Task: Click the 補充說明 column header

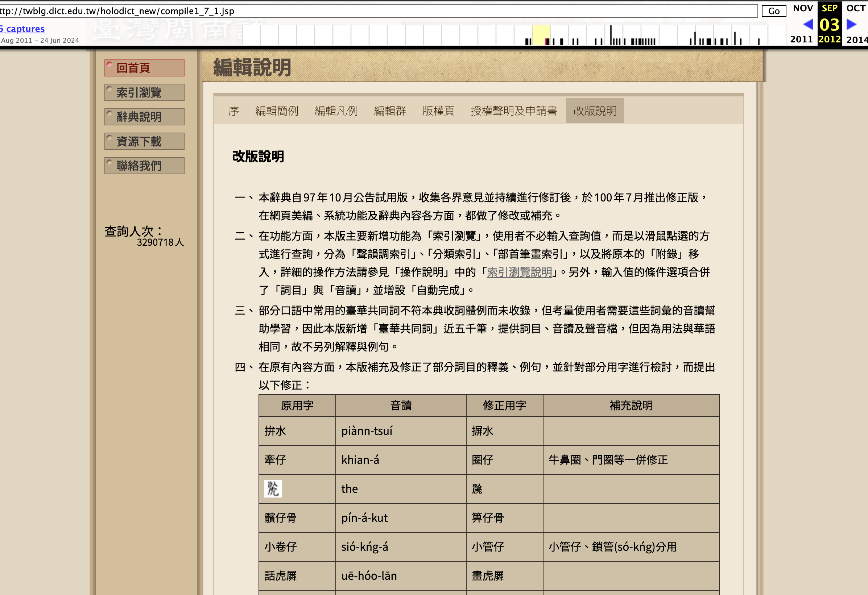Action: [631, 405]
